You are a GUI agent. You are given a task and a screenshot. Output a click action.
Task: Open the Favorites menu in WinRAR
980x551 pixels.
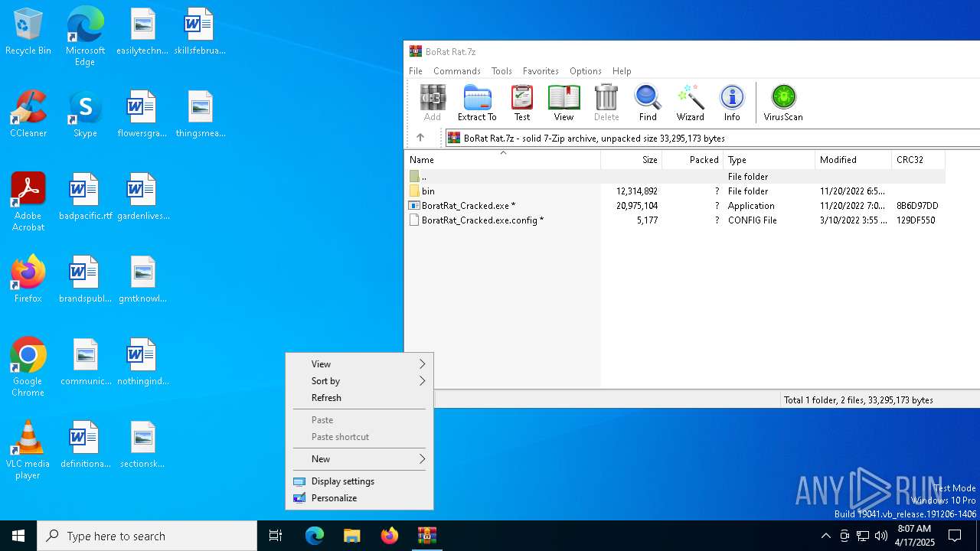tap(541, 71)
